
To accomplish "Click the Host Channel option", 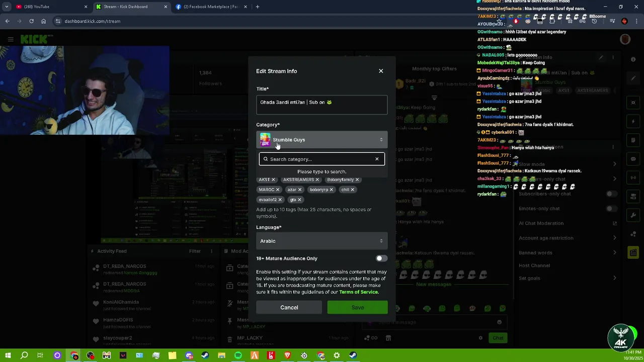I will [534, 265].
